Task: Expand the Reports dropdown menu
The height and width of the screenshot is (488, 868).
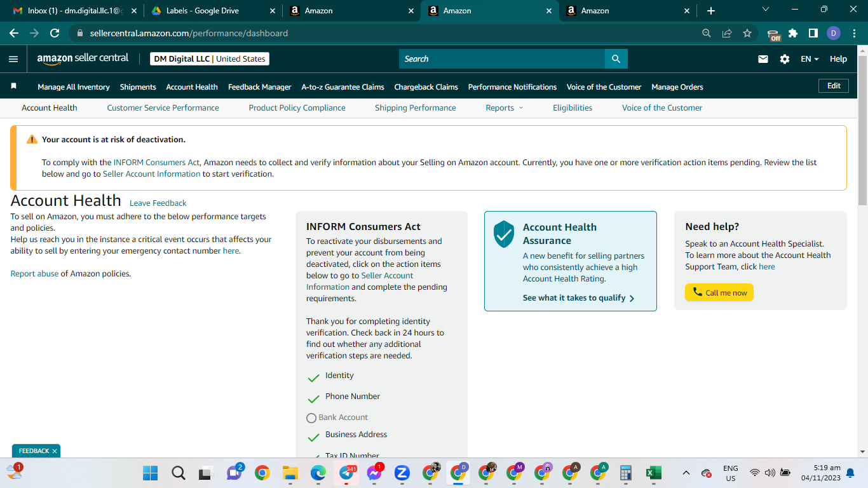Action: [x=505, y=108]
